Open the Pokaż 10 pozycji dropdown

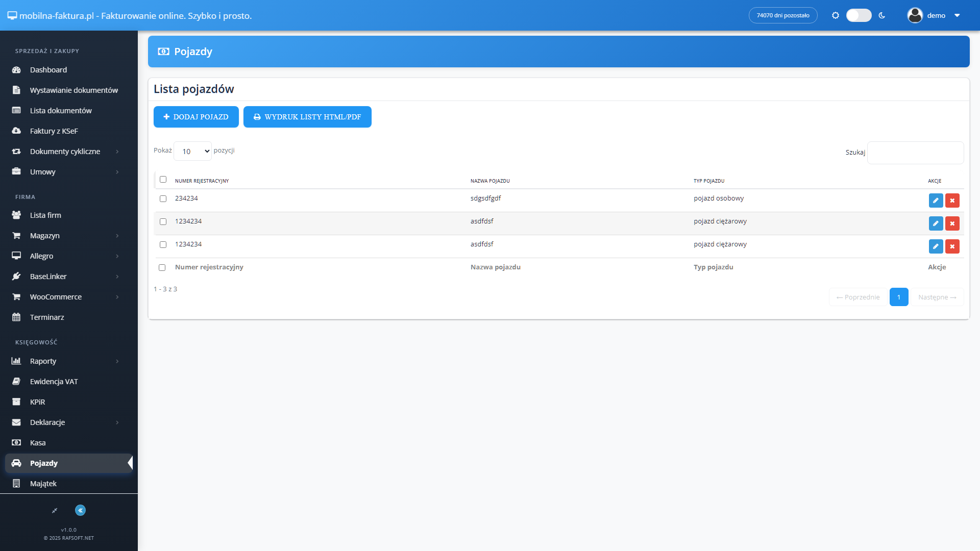(x=192, y=151)
